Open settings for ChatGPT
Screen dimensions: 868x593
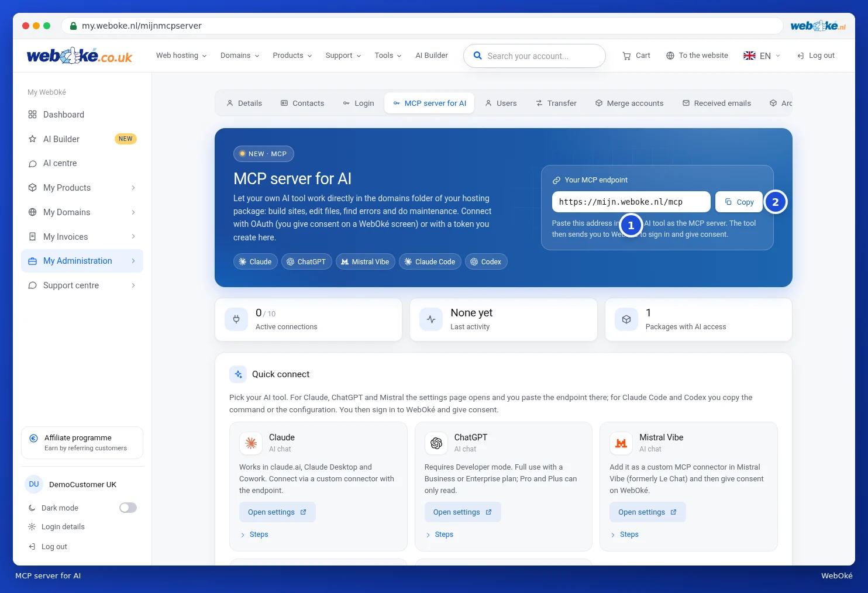[x=463, y=512]
